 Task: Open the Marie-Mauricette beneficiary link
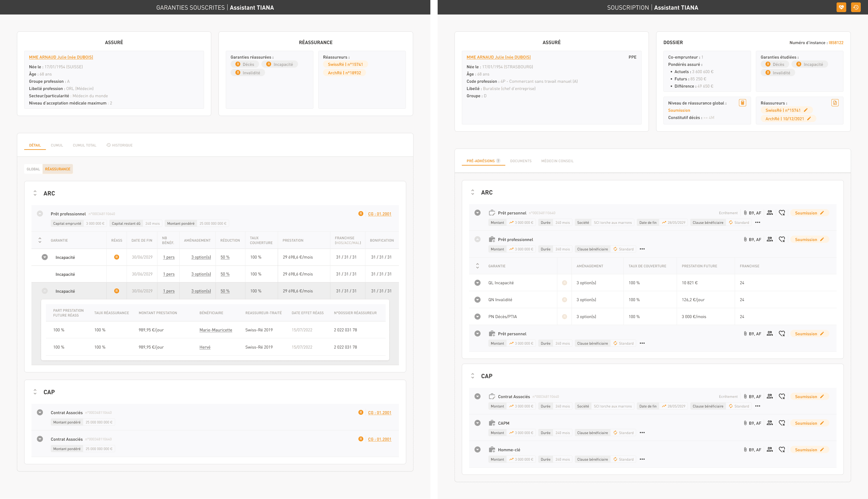click(x=215, y=330)
